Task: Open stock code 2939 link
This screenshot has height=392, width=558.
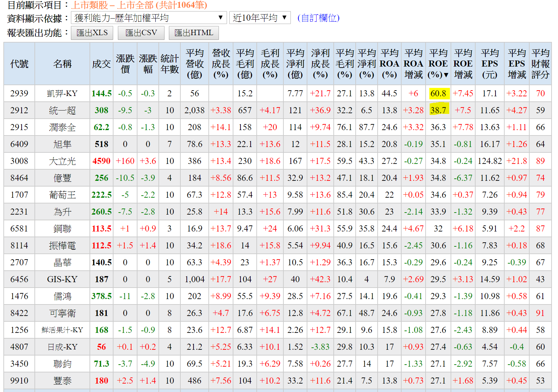Action: coord(19,93)
